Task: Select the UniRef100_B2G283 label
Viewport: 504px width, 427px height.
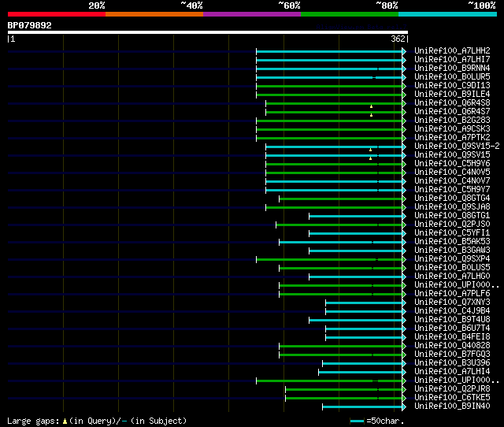Action: (452, 120)
